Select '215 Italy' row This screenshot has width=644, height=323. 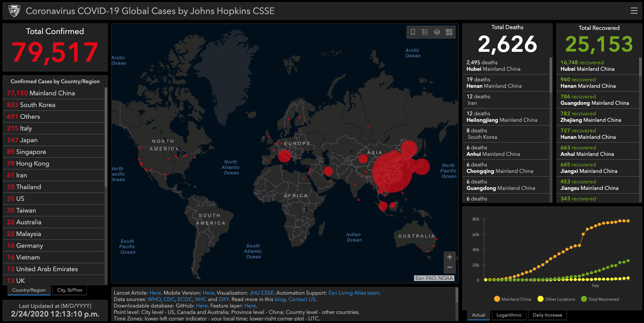tap(54, 128)
